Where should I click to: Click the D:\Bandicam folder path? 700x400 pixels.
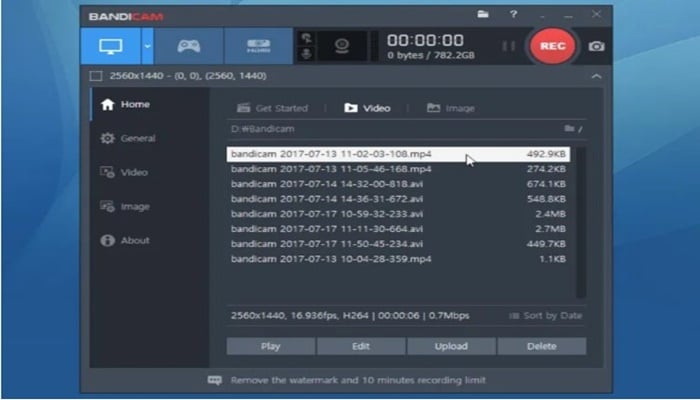pyautogui.click(x=262, y=129)
